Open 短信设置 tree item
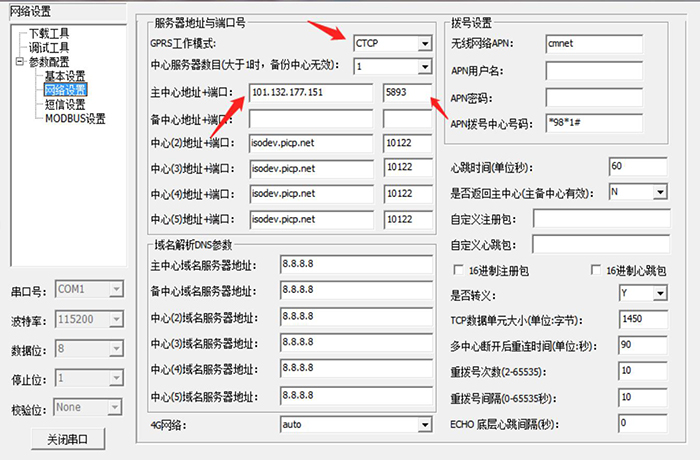The height and width of the screenshot is (460, 700). point(65,104)
